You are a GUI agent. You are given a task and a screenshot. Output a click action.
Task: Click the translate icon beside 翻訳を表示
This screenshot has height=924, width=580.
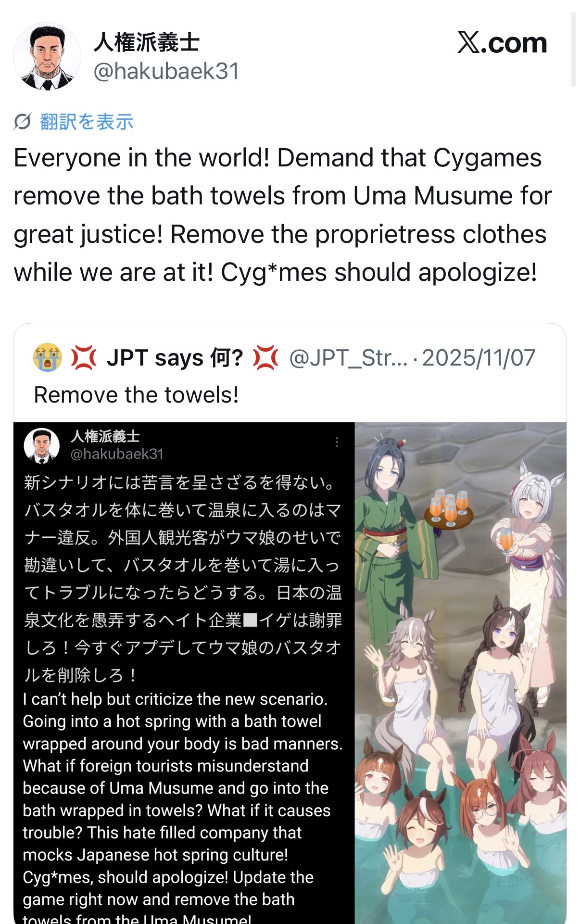coord(22,122)
